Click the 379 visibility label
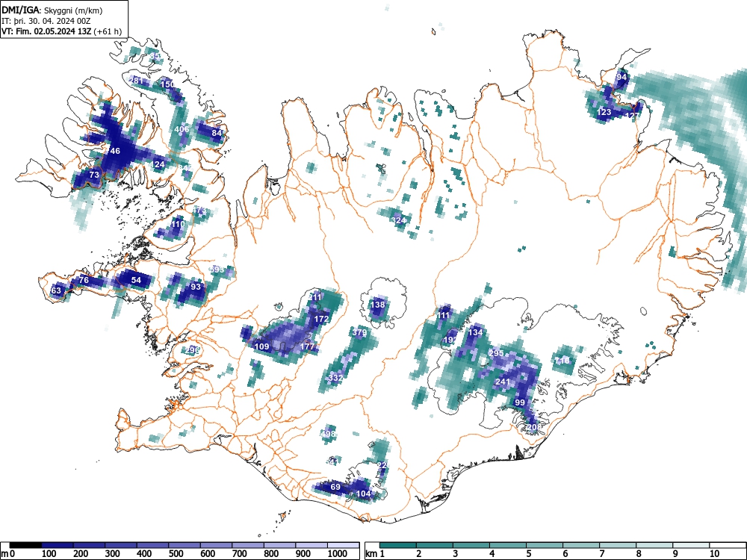The width and height of the screenshot is (747, 560). [x=360, y=332]
